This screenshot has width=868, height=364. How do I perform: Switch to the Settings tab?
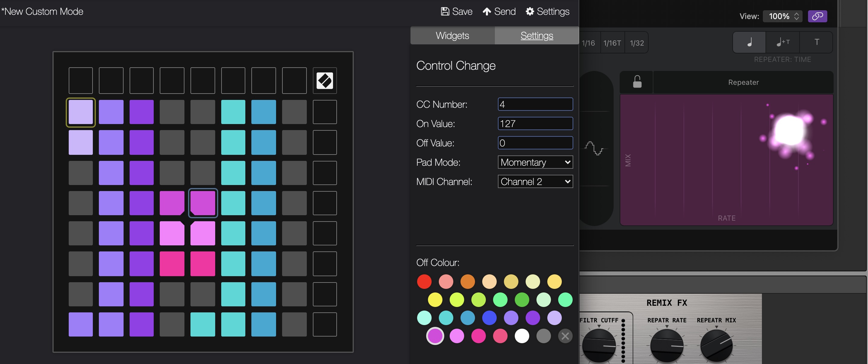pyautogui.click(x=536, y=35)
